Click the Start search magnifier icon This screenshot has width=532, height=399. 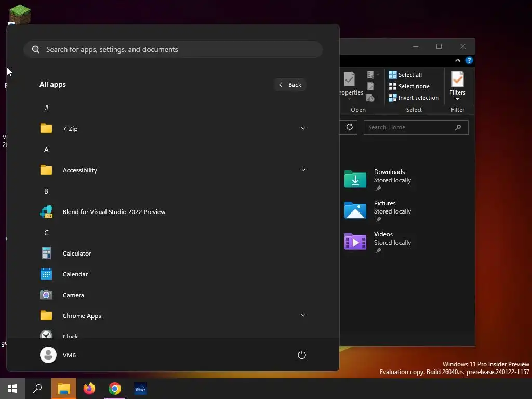(36, 49)
